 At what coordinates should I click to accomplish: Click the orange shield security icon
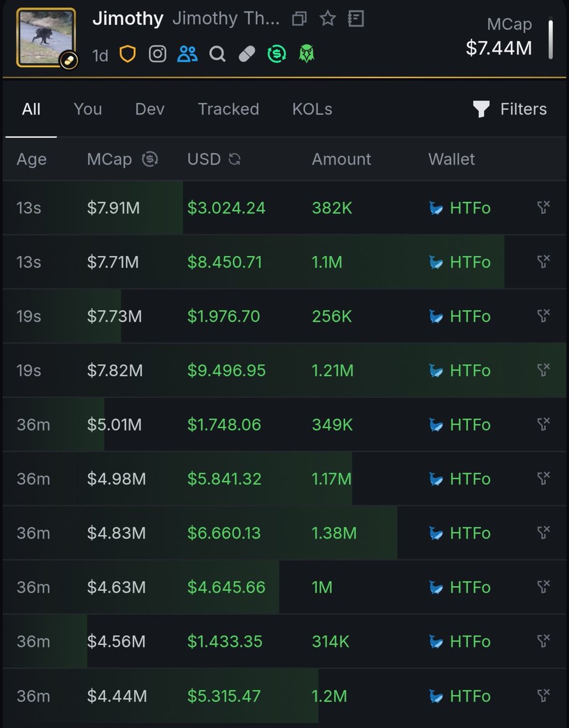[127, 55]
